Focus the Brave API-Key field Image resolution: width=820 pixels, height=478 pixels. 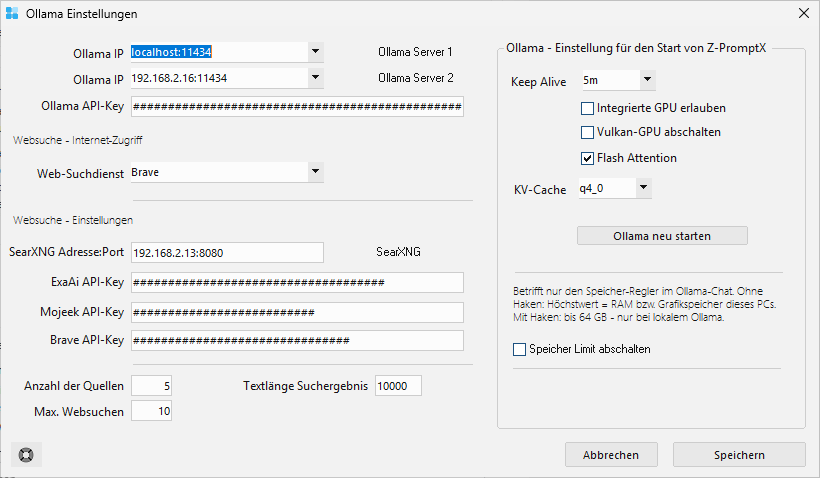tap(297, 340)
